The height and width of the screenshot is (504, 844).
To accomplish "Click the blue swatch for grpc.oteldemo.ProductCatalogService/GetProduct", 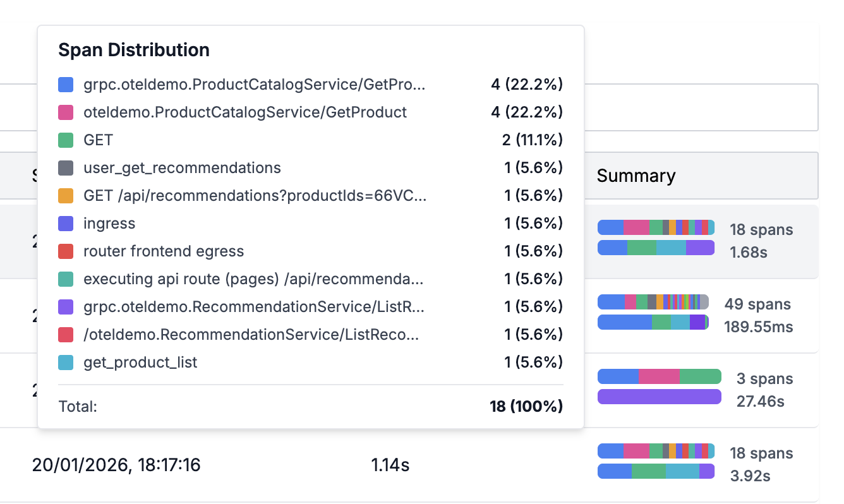I will pos(66,85).
